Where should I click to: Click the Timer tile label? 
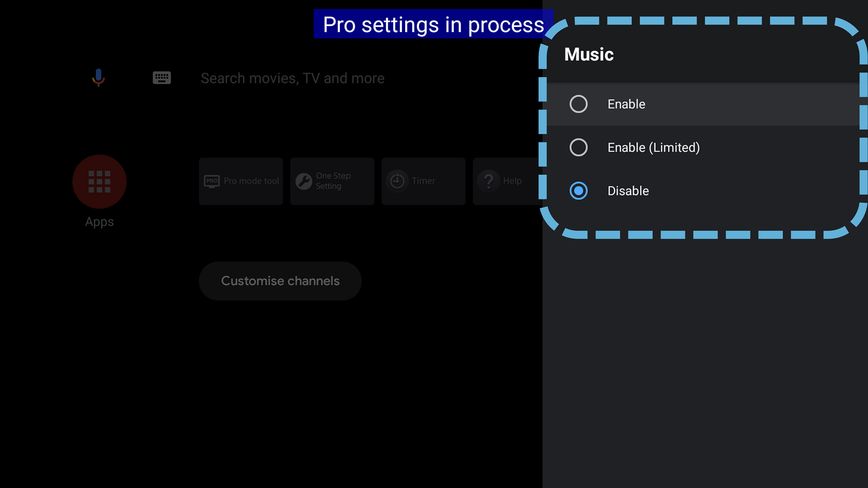423,181
